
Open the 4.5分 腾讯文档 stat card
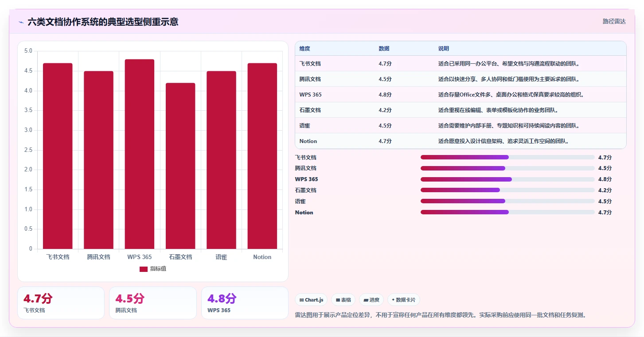point(153,303)
